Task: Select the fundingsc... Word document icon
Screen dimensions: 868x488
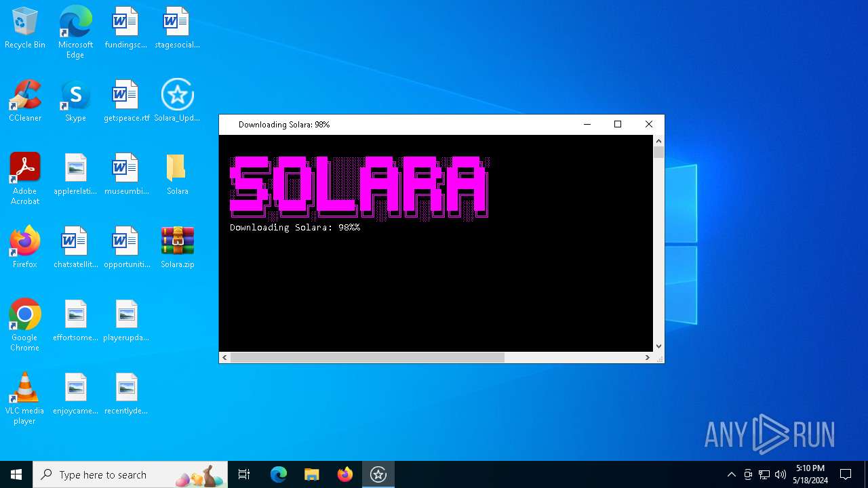Action: tap(125, 28)
